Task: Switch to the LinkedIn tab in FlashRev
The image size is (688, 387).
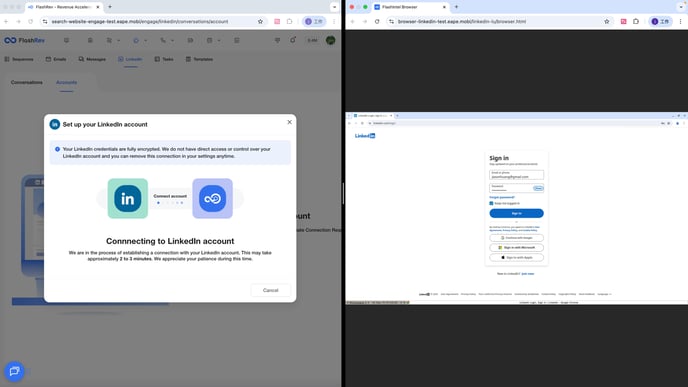Action: (x=130, y=59)
